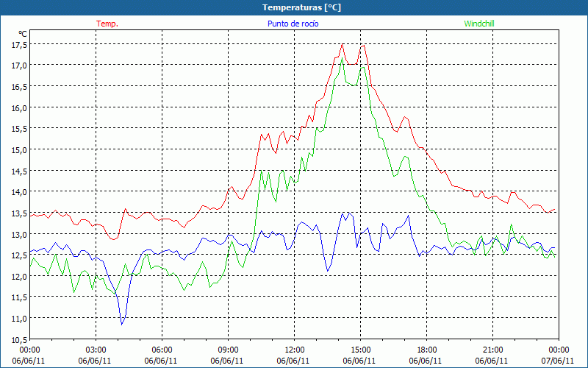This screenshot has height=368, width=588.
Task: Select the blue 'Punto de rocío' legend label
Action: point(293,24)
